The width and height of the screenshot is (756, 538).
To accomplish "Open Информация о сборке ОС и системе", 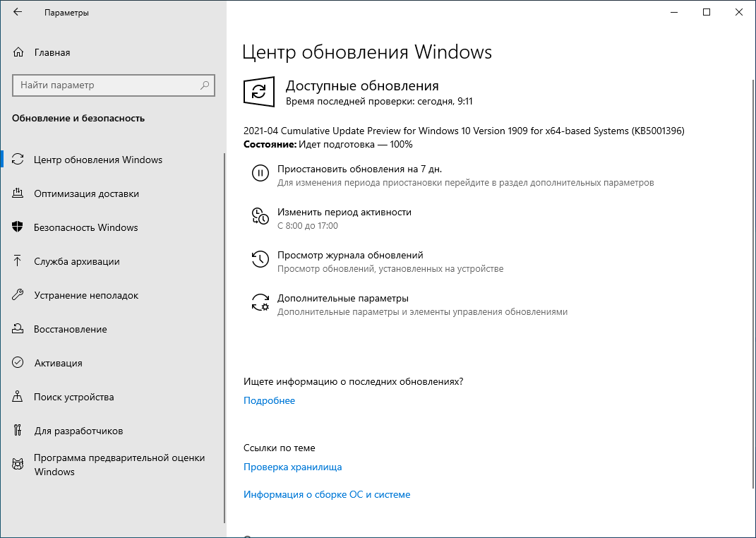I will coord(327,494).
